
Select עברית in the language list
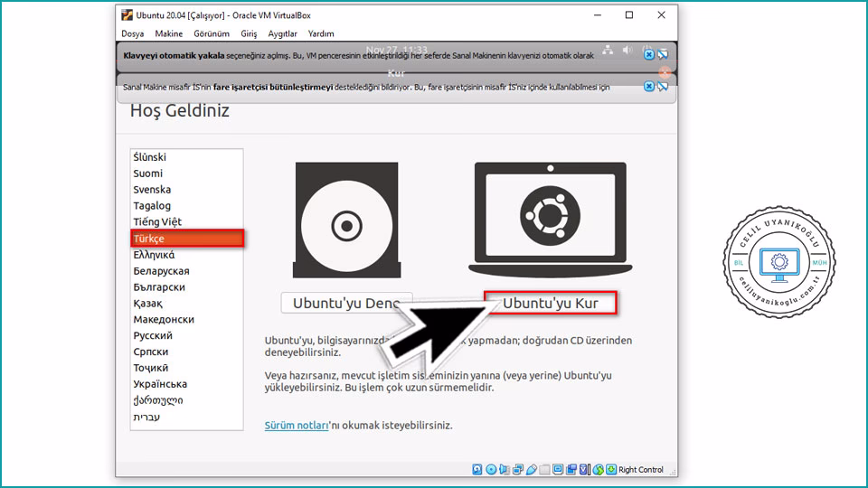186,417
